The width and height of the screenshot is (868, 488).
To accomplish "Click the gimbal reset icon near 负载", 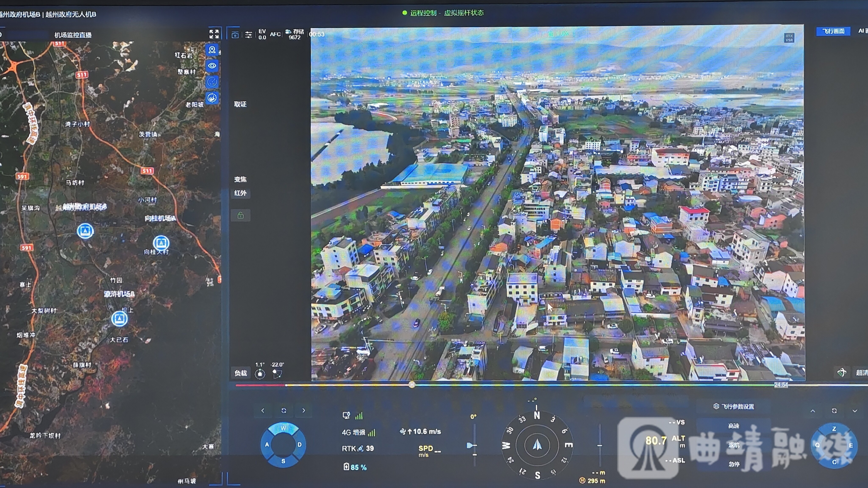I will (x=260, y=373).
